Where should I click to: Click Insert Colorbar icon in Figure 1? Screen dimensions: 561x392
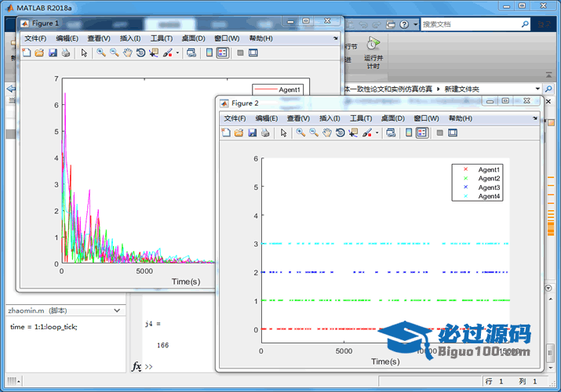[x=209, y=53]
